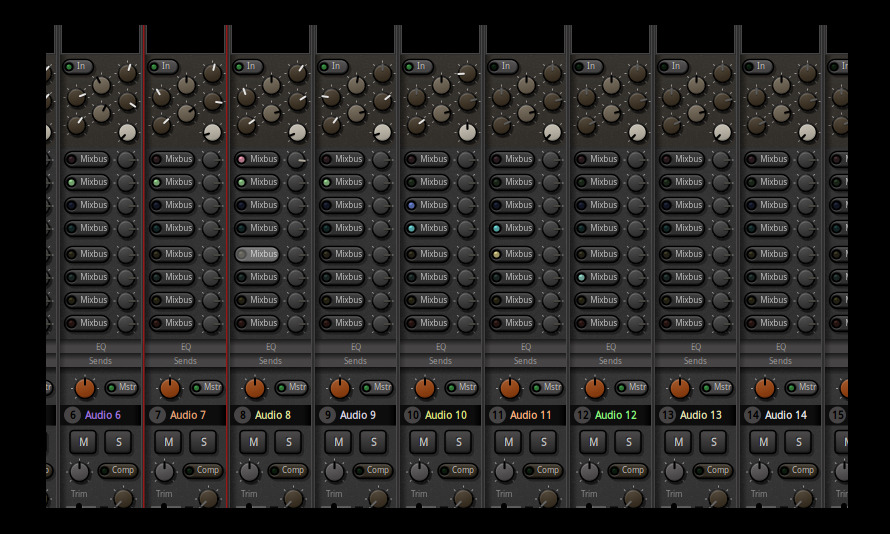
Task: Click the orange pan knob on Audio 14
Action: 765,388
